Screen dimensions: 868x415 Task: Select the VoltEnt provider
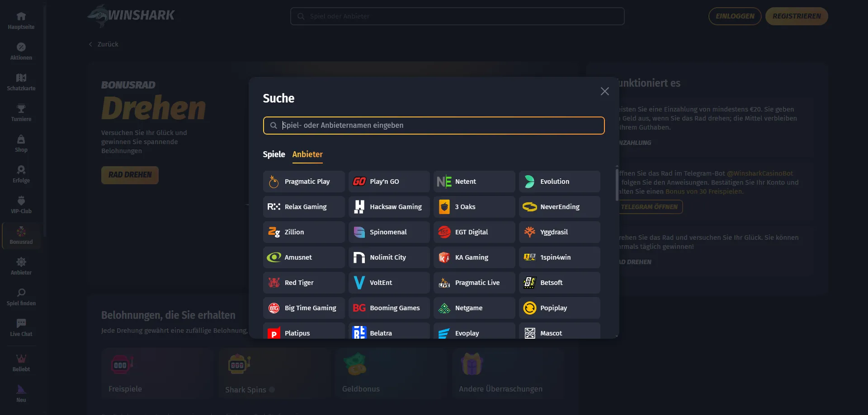389,283
